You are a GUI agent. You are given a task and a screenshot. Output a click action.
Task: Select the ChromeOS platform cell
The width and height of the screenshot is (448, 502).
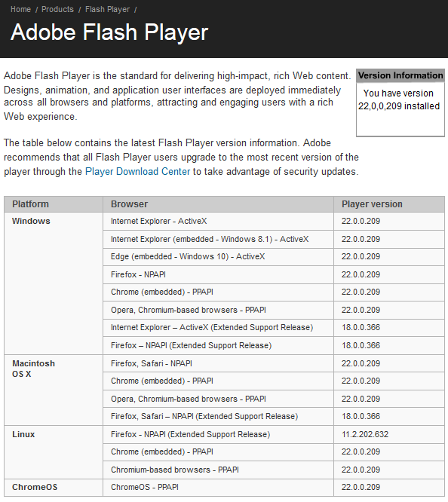[x=54, y=488]
